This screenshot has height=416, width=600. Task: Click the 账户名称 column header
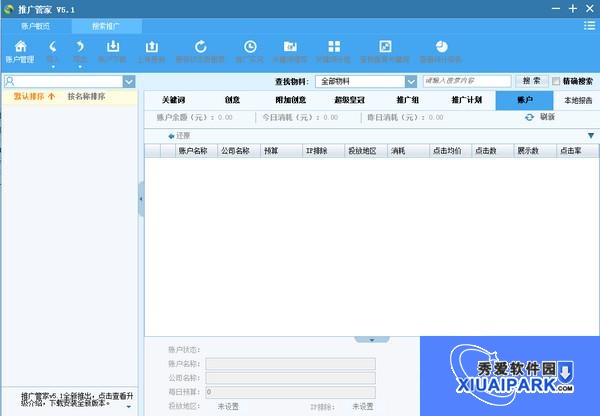[x=196, y=151]
